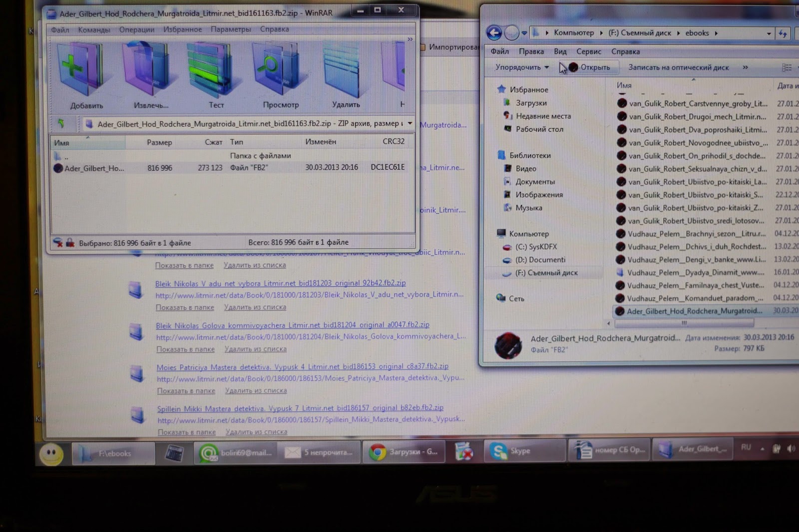The width and height of the screenshot is (799, 532).
Task: Open the Операции menu in WinRAR
Action: [x=137, y=30]
